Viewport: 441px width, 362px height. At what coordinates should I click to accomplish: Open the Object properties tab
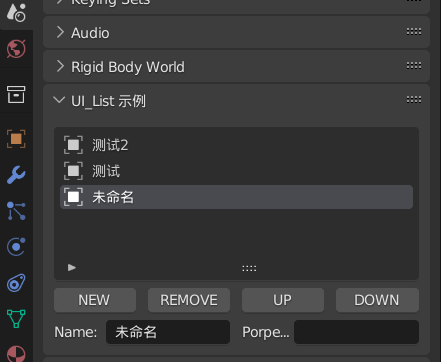[x=16, y=139]
